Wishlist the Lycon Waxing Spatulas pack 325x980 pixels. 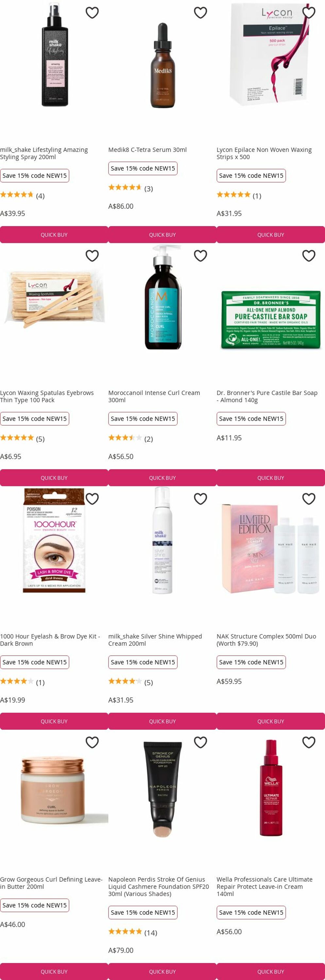coord(92,256)
